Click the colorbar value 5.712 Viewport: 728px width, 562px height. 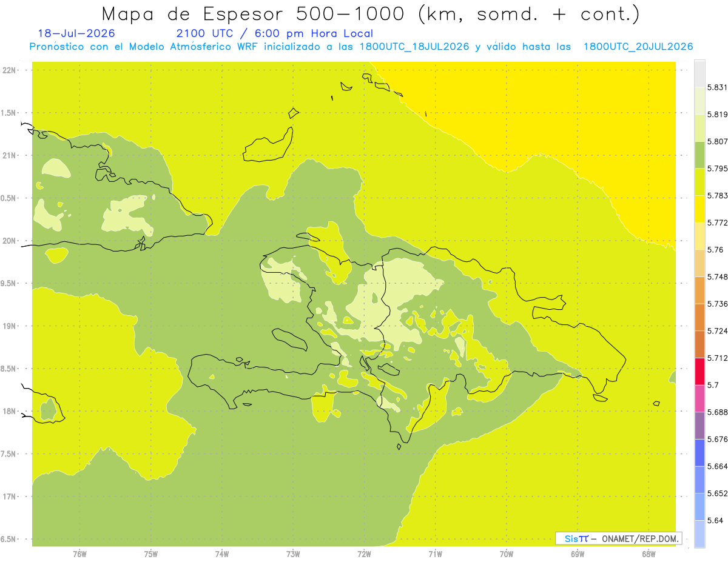pos(718,358)
